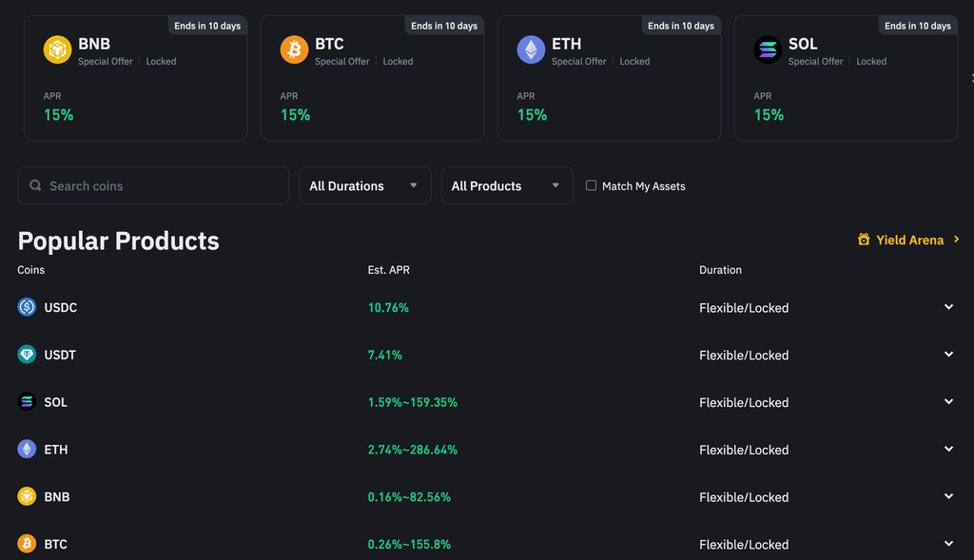Click the SOL icon on the special offer card

click(x=768, y=48)
